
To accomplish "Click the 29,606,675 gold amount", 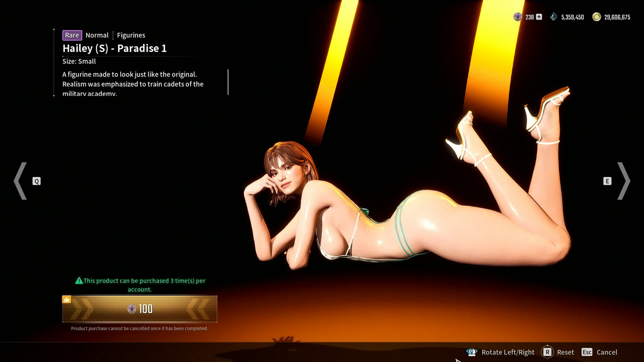I will 617,17.
